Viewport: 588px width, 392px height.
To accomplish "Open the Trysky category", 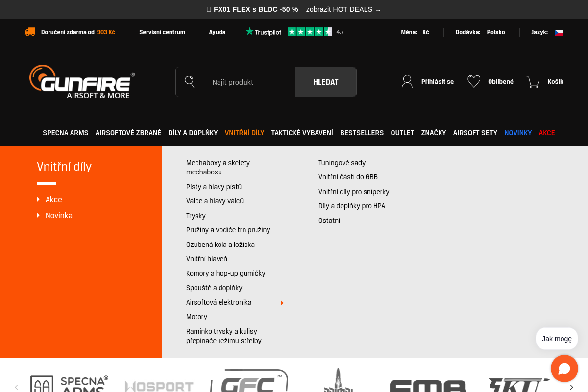I will (196, 216).
